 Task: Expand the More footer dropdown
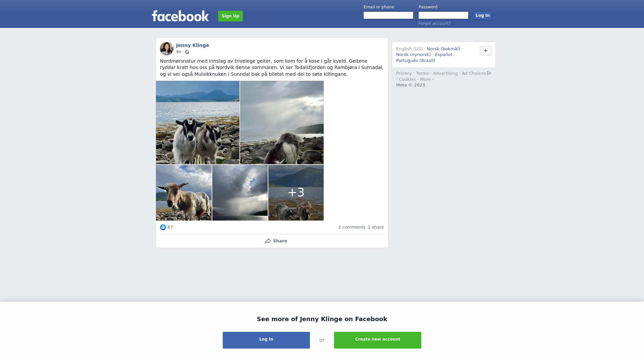[427, 79]
